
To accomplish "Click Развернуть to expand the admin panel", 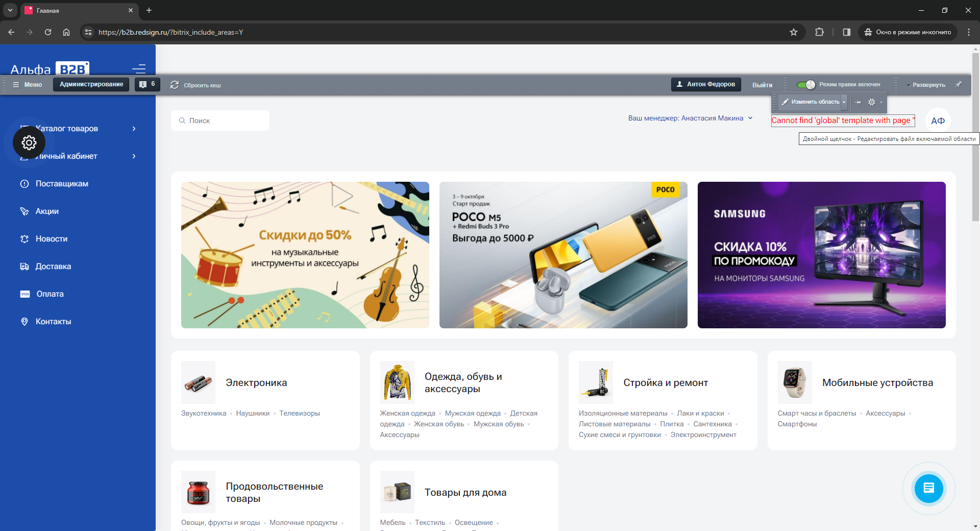I will click(x=926, y=85).
